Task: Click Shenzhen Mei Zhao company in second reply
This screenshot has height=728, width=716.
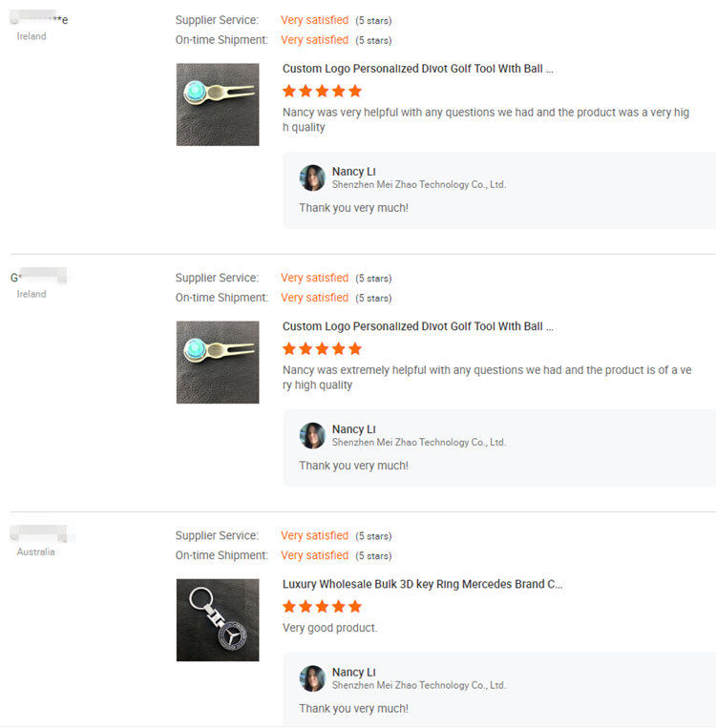Action: pyautogui.click(x=419, y=442)
